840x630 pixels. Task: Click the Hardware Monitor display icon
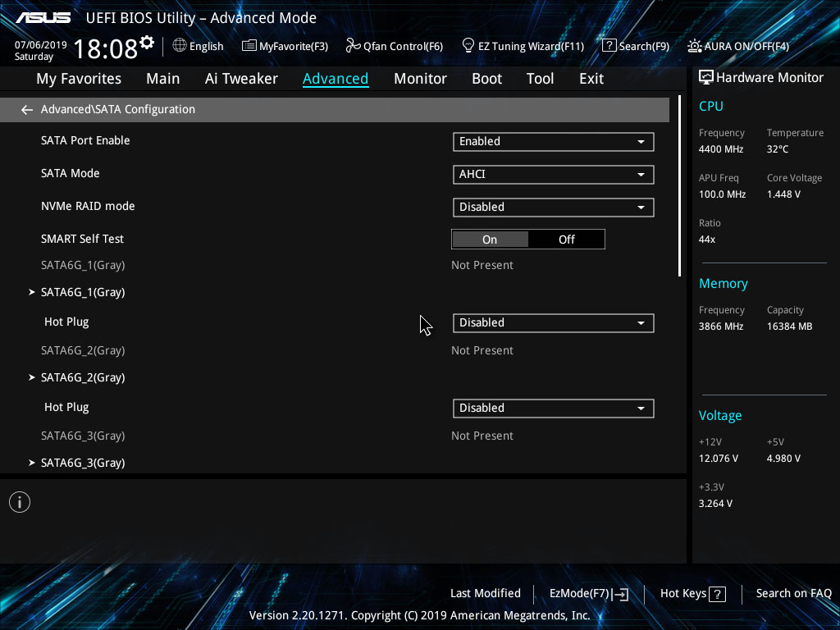706,78
